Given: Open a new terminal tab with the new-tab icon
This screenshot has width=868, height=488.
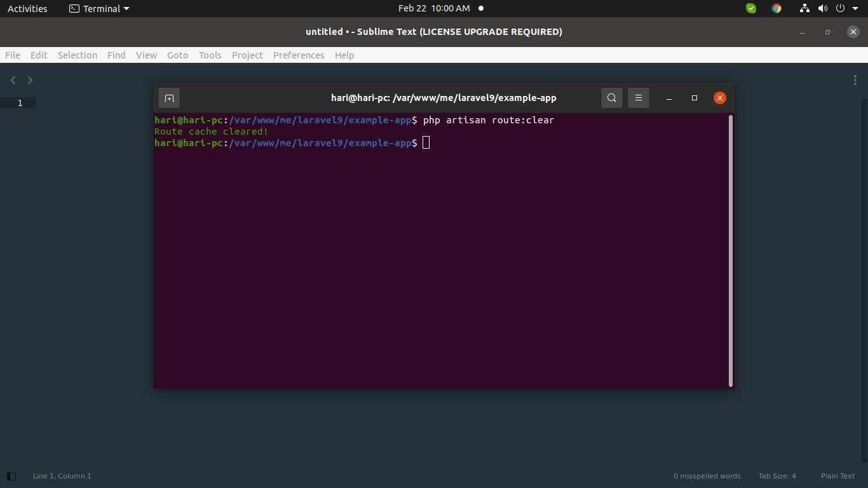Looking at the screenshot, I should point(169,98).
